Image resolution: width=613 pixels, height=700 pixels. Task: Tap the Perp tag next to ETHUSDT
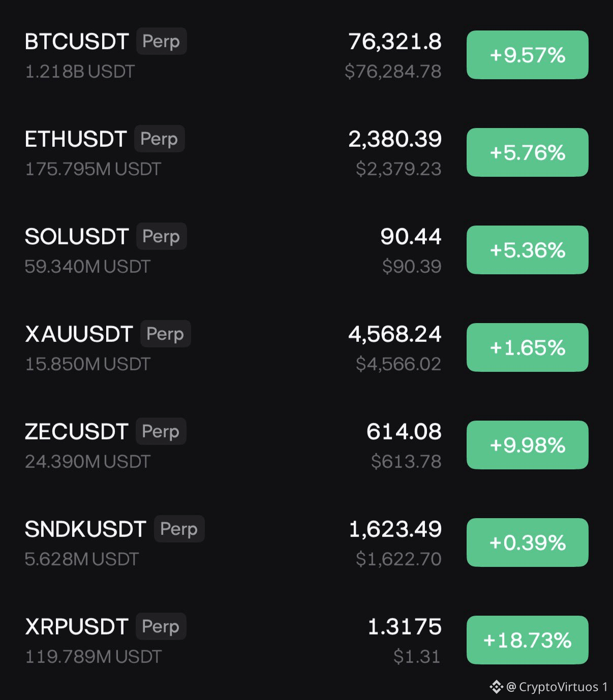160,139
